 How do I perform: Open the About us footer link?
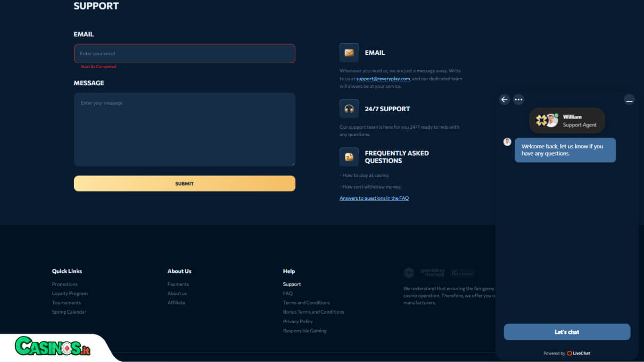tap(177, 293)
